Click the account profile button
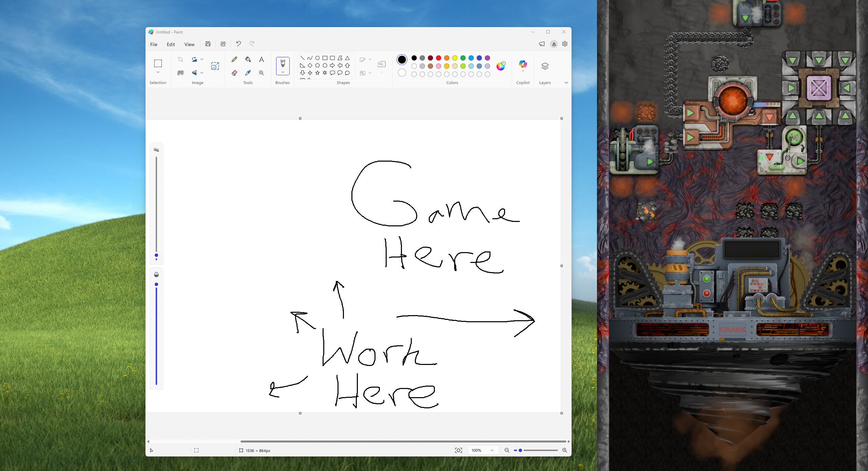This screenshot has width=868, height=471. (x=554, y=44)
